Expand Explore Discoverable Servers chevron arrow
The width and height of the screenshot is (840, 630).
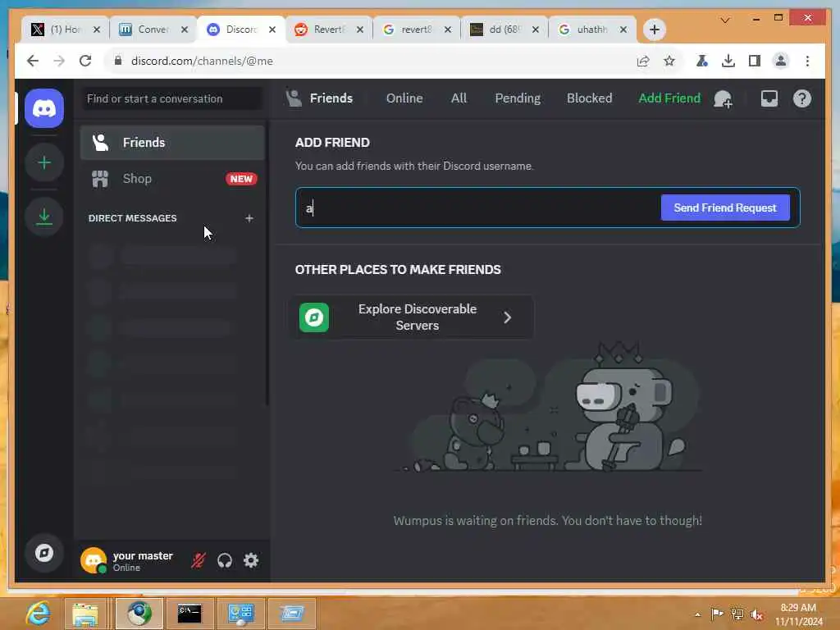click(x=507, y=317)
